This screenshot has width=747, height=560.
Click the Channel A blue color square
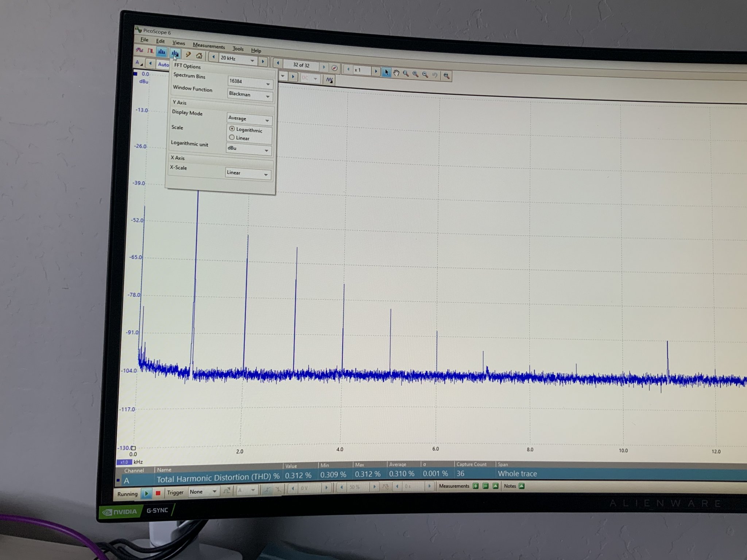coord(118,480)
